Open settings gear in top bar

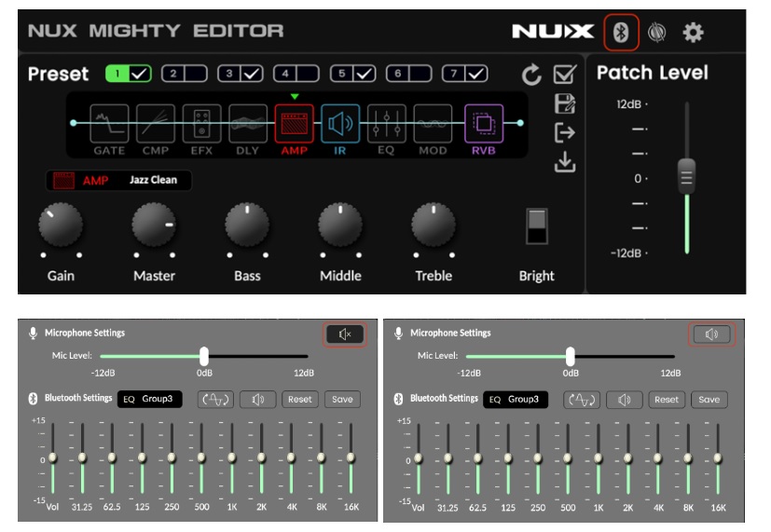pyautogui.click(x=693, y=33)
